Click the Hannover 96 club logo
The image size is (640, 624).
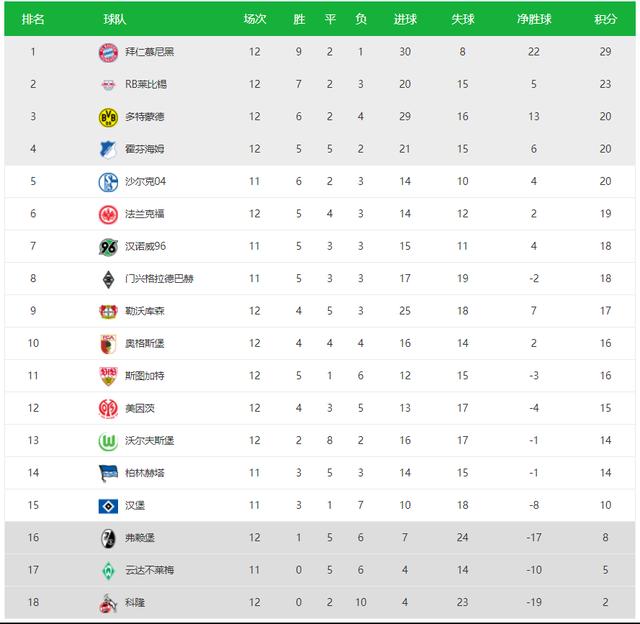[108, 247]
